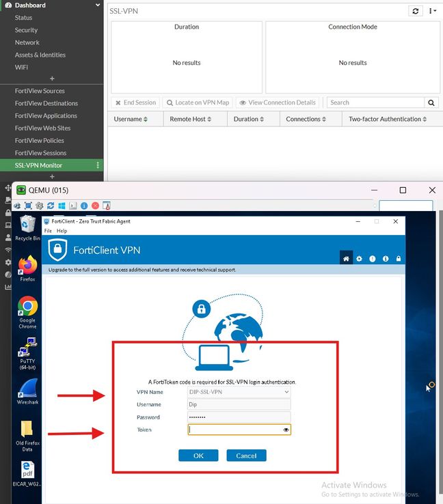Add a dashboard with the plus below WiFi
Image resolution: width=443 pixels, height=504 pixels.
(x=52, y=79)
